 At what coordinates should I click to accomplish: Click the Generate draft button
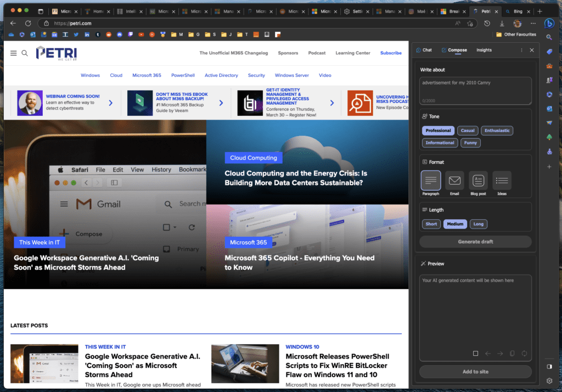click(x=475, y=242)
